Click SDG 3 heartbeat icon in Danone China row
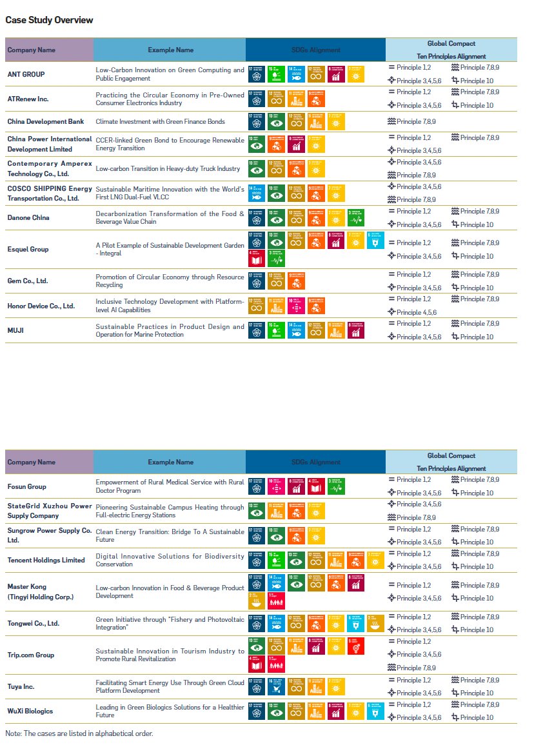This screenshot has height=756, width=534. [x=356, y=217]
